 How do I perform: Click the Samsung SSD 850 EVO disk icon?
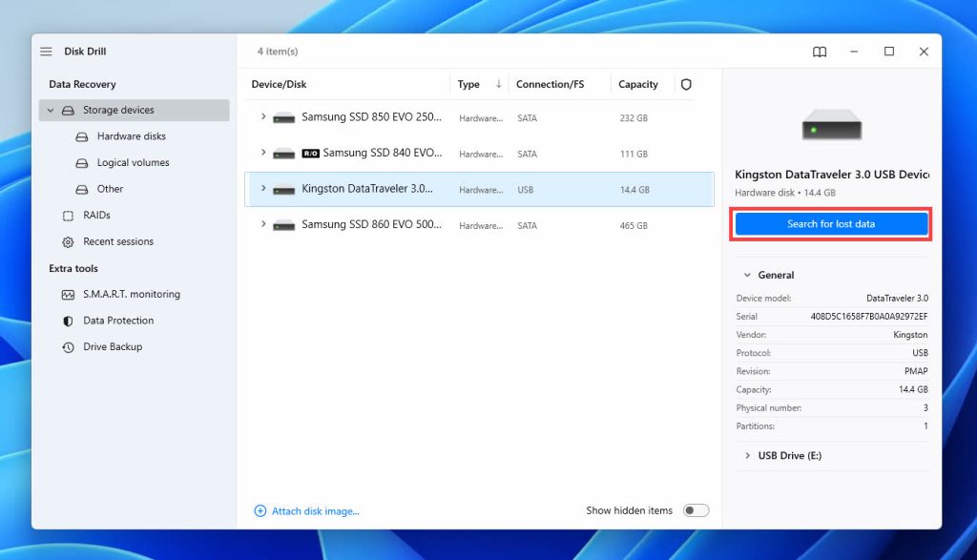[x=283, y=117]
